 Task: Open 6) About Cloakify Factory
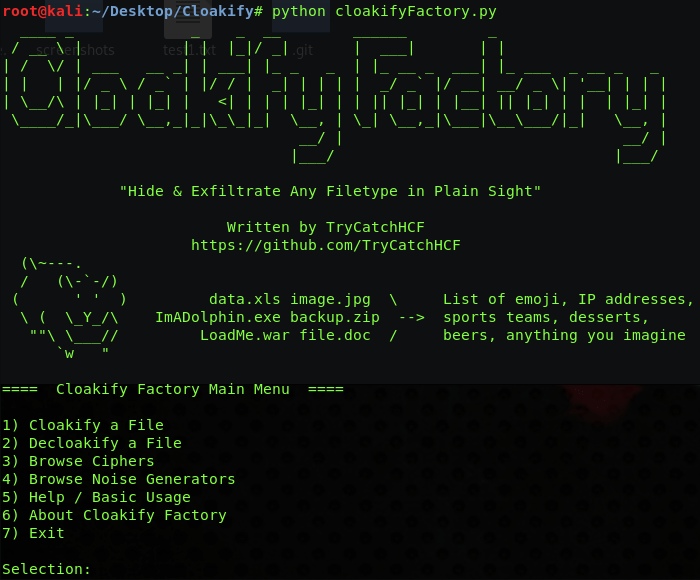tap(114, 515)
